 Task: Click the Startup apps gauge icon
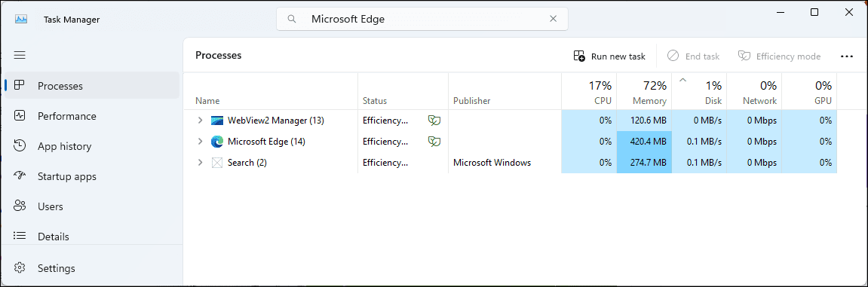(x=20, y=176)
